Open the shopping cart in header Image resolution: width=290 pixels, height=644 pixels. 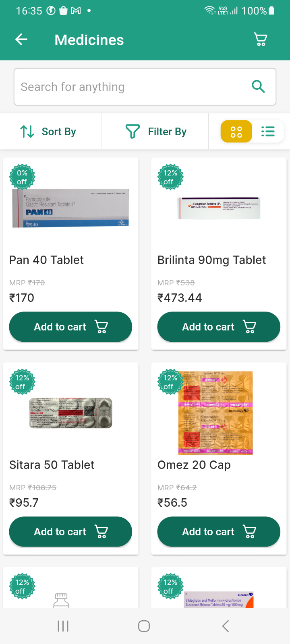[x=261, y=39]
